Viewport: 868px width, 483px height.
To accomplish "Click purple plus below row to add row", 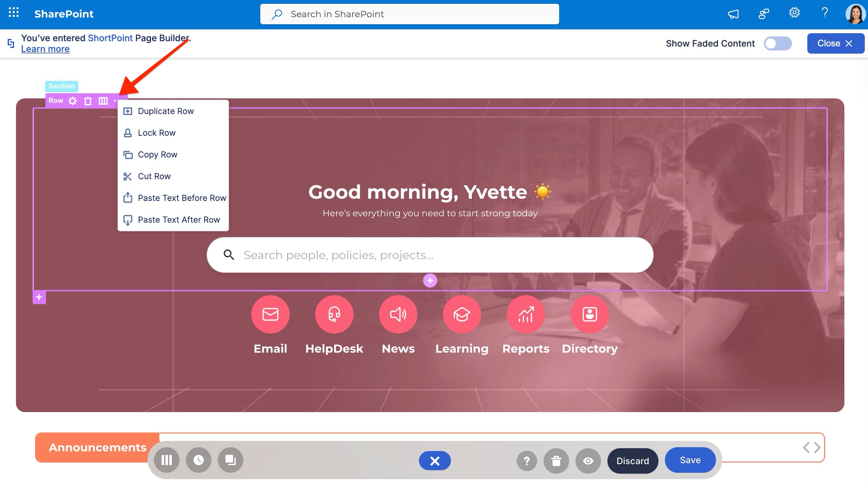I will coord(39,297).
